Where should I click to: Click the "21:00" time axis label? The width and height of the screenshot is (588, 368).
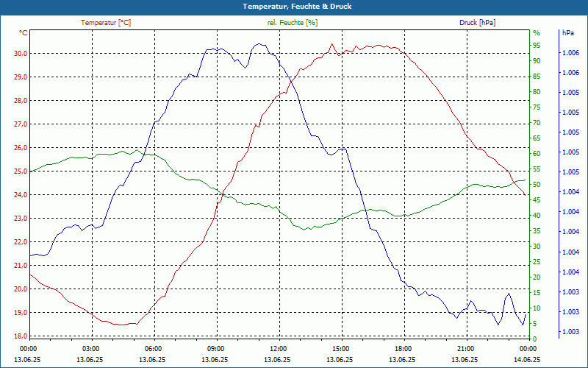point(465,349)
